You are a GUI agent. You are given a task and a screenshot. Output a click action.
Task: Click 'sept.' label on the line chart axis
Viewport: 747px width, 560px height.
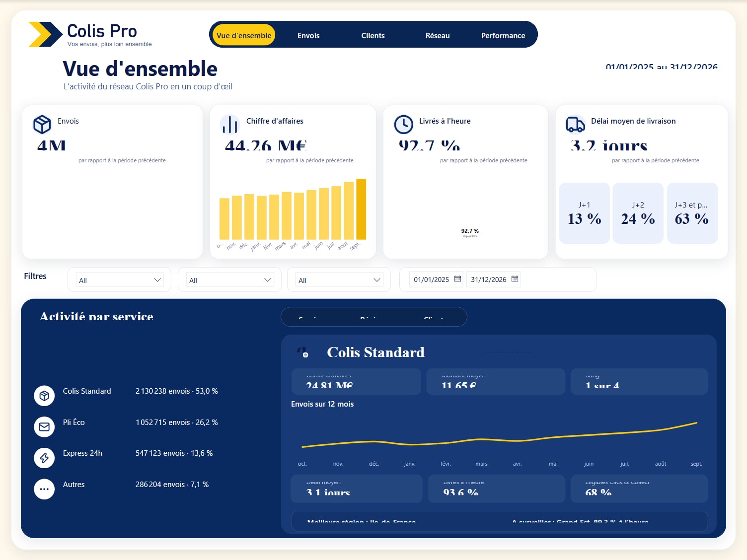click(696, 464)
